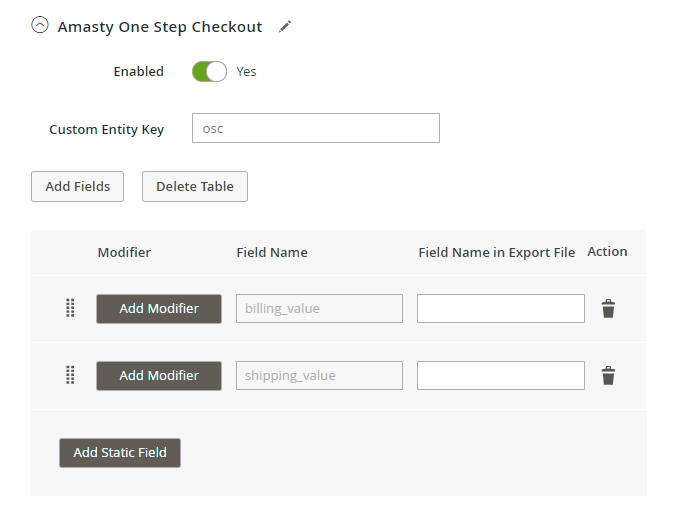685x509 pixels.
Task: Collapse the Amasty One Step Checkout section
Action: click(40, 27)
